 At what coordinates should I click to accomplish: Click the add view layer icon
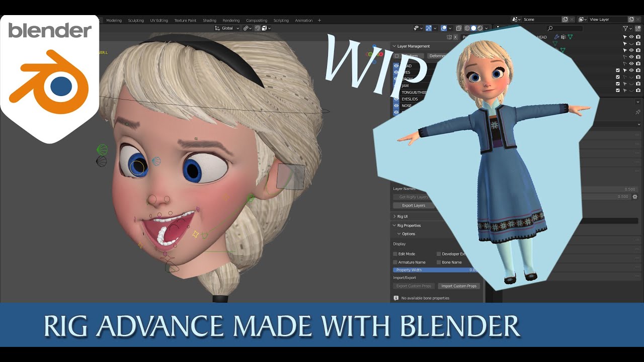coord(631,19)
